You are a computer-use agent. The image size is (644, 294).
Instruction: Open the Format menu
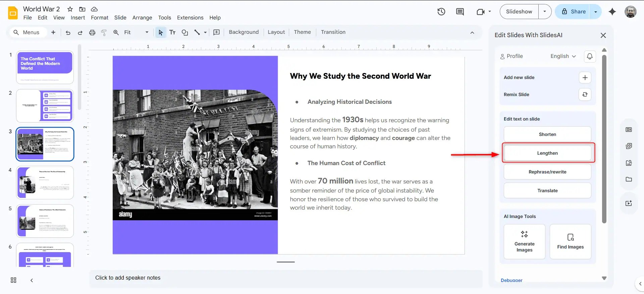tap(100, 18)
